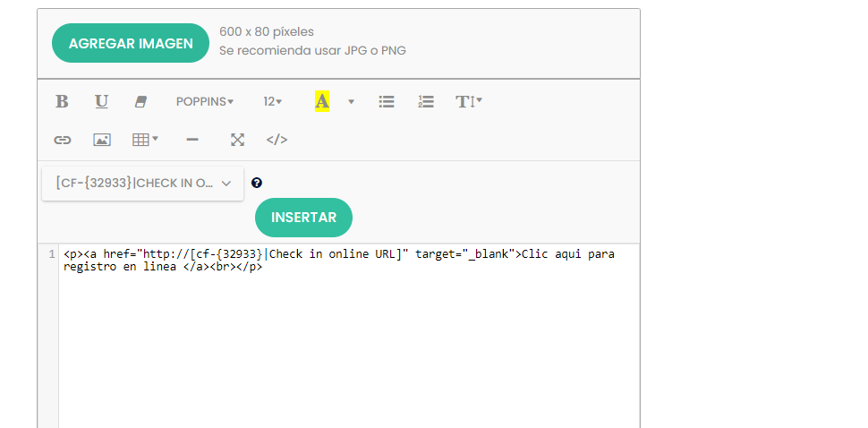Insert an ordered numbered list
868x428 pixels.
pos(426,102)
